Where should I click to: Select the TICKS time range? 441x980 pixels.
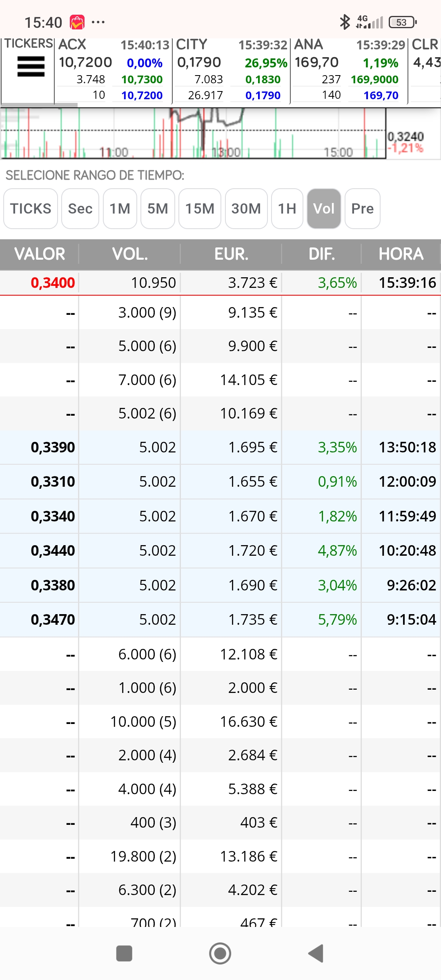(x=31, y=209)
